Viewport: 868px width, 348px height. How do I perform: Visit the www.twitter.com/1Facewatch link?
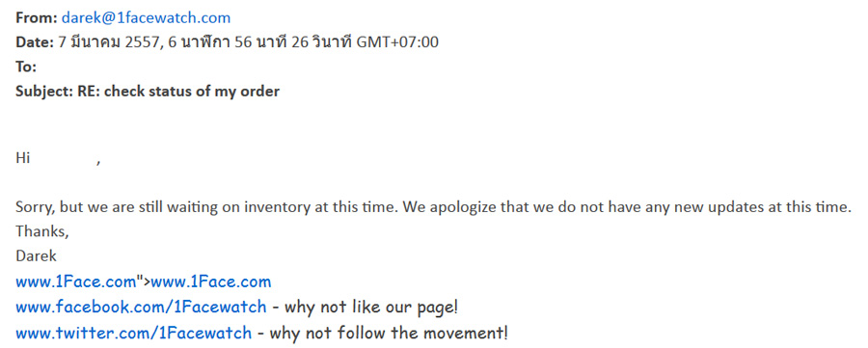coord(133,334)
